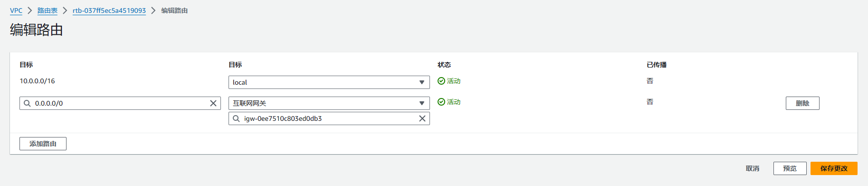The width and height of the screenshot is (868, 186).
Task: Navigate to rtb-037ff5ec5a4519093 breadcrumb
Action: [x=109, y=10]
